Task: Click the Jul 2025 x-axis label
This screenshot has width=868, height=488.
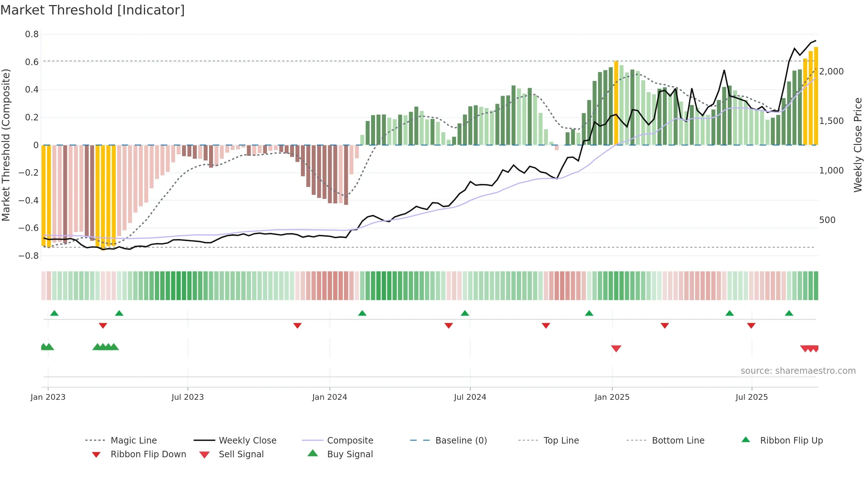Action: pyautogui.click(x=752, y=397)
